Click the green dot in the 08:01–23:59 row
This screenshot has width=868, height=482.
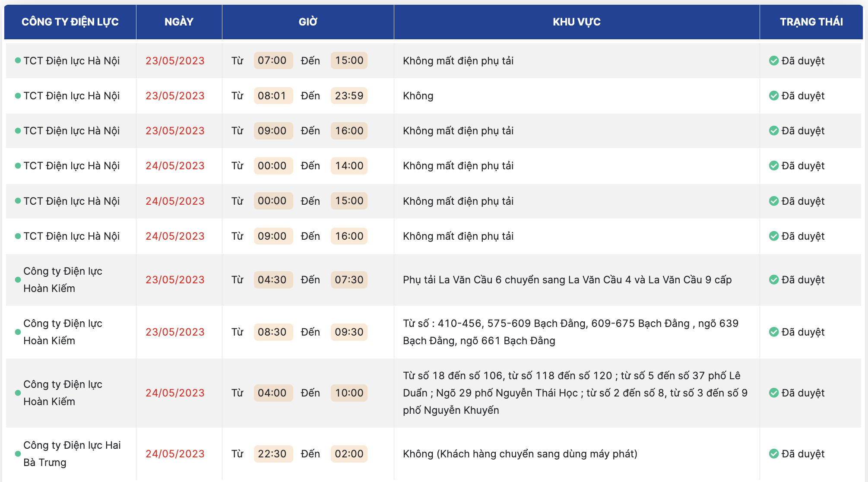(x=18, y=95)
